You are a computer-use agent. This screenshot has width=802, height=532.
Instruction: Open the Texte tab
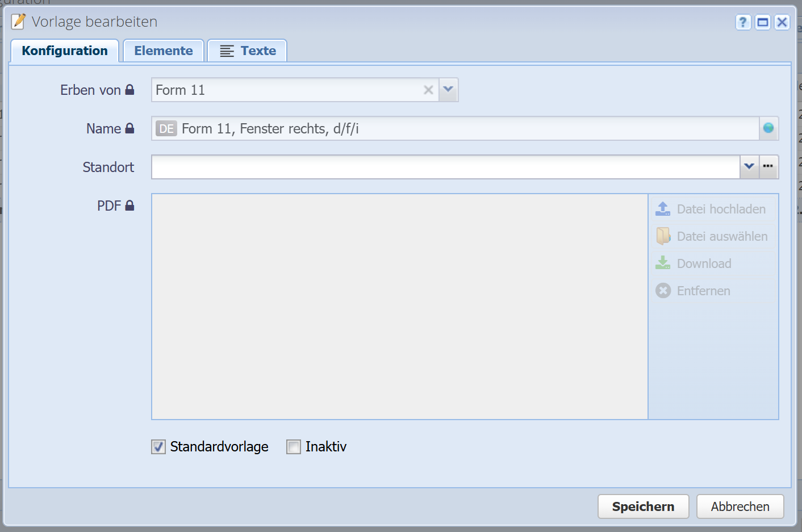248,51
